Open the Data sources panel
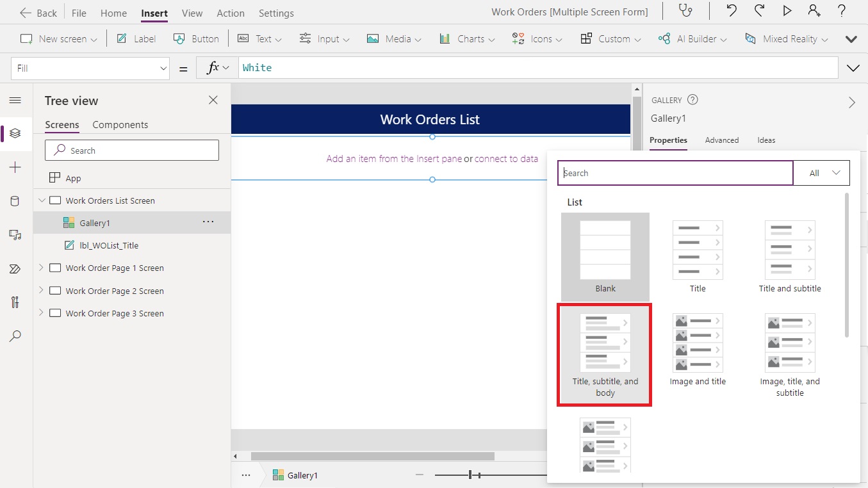Viewport: 868px width, 488px height. (16, 200)
